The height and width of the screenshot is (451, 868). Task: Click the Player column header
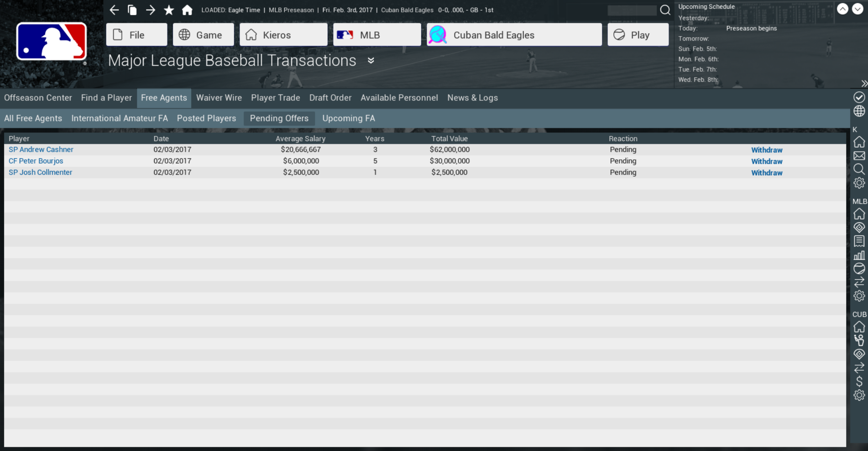point(19,138)
